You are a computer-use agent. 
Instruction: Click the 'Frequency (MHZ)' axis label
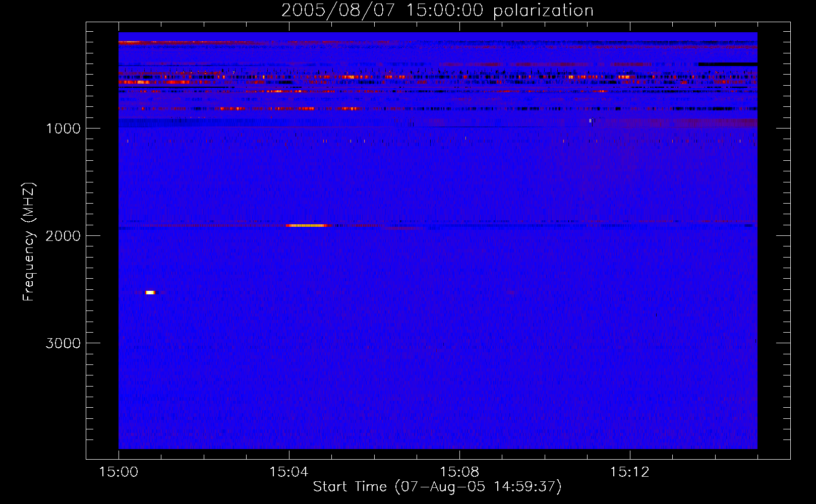[x=29, y=242]
